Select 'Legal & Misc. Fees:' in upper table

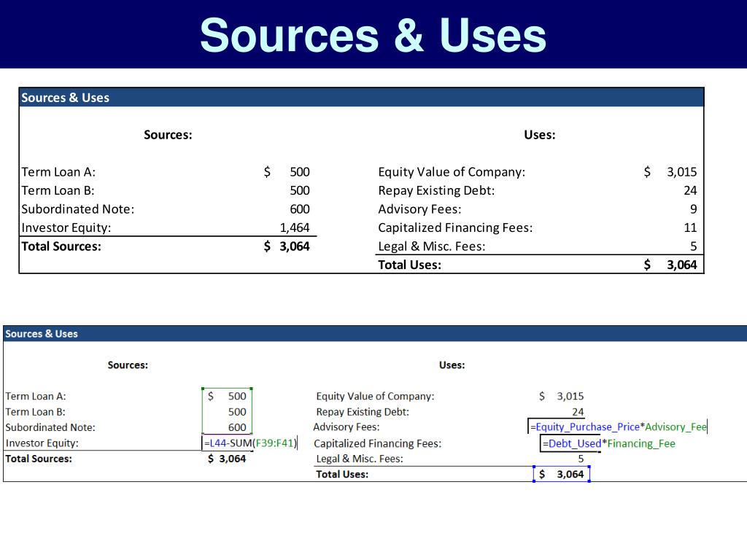click(x=432, y=246)
